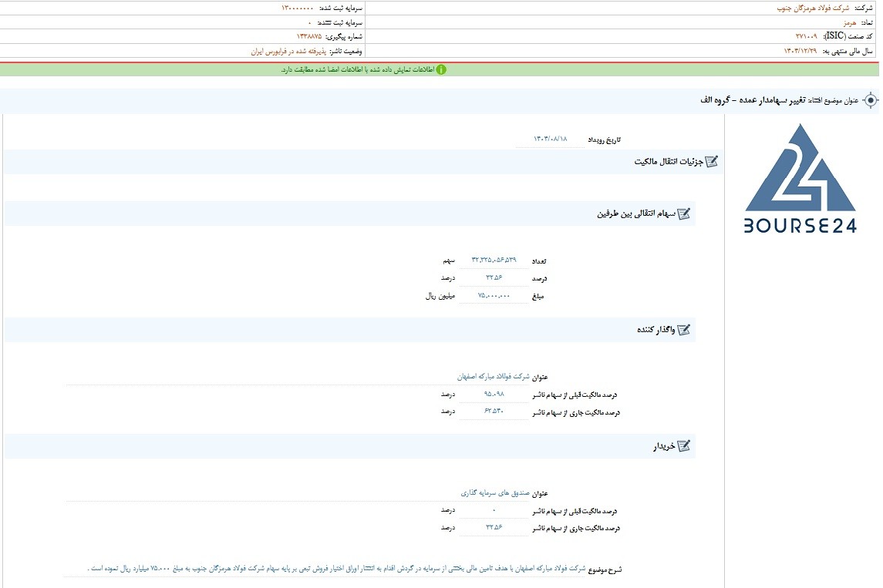This screenshot has width=883, height=588.
Task: Click the buyer's current ownership value ۳۲.۵۶
Action: click(494, 527)
